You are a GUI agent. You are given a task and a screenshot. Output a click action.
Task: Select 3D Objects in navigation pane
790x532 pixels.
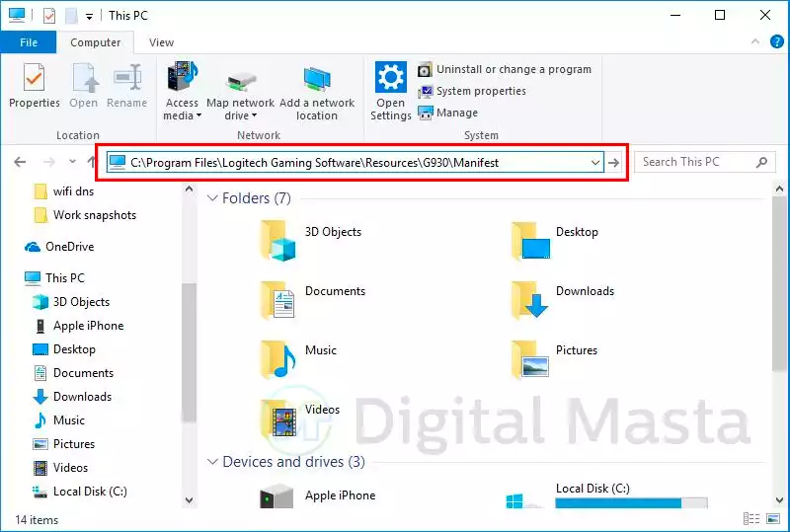point(70,302)
